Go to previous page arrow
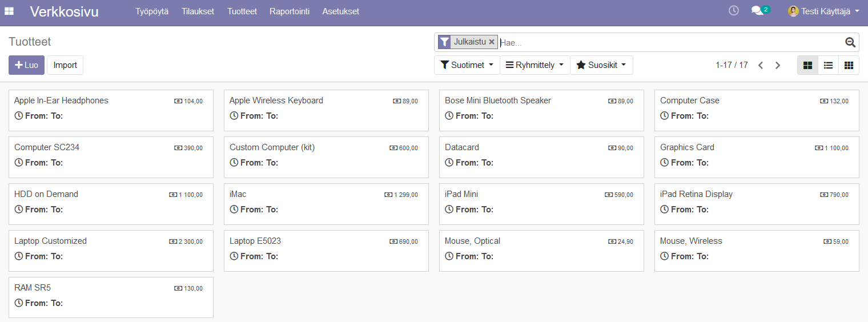868x322 pixels. click(761, 65)
